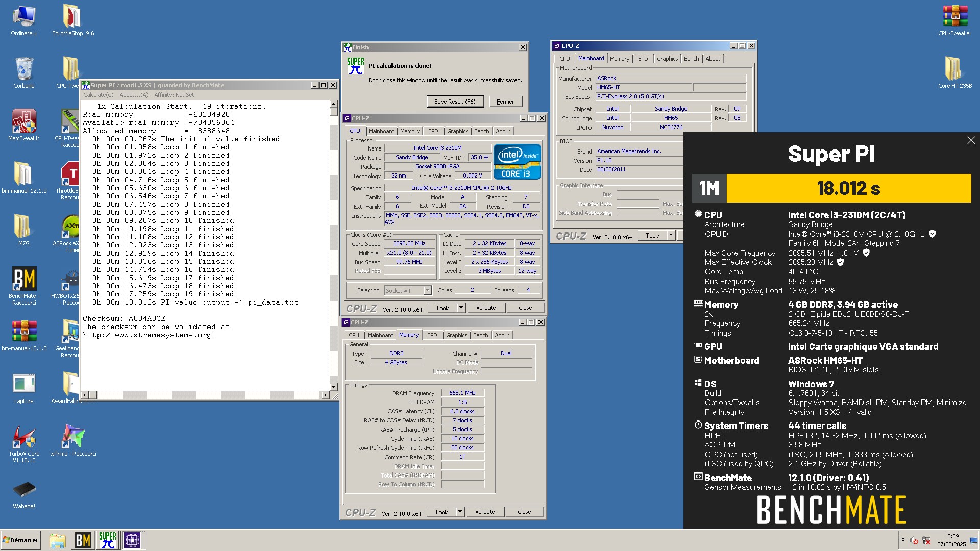The image size is (980, 551).
Task: Open the Corbeille recycle bin
Action: pos(24,73)
